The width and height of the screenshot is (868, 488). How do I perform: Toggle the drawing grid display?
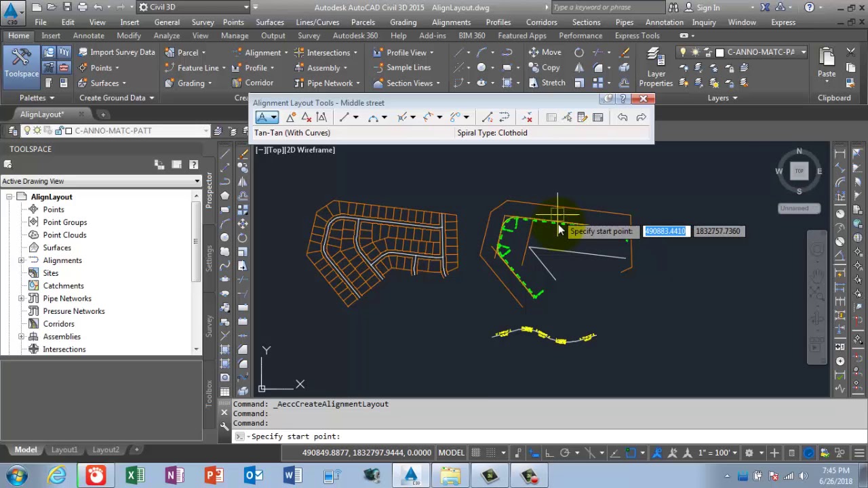pos(476,453)
